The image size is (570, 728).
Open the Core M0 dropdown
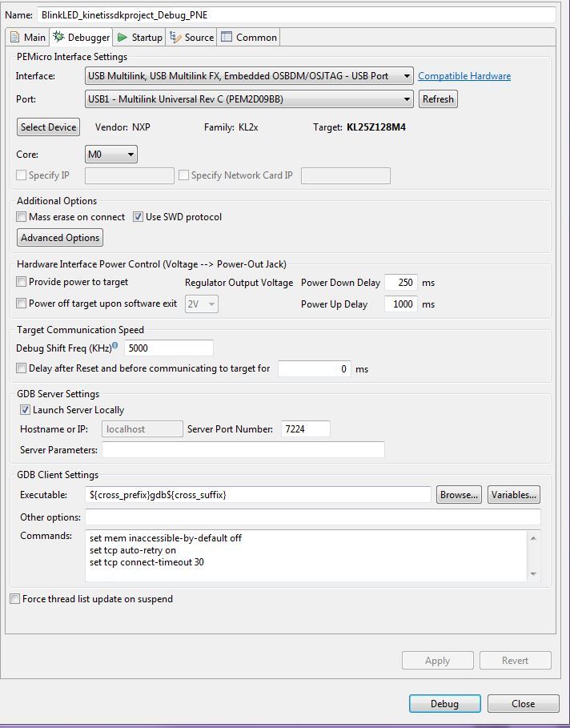point(111,154)
